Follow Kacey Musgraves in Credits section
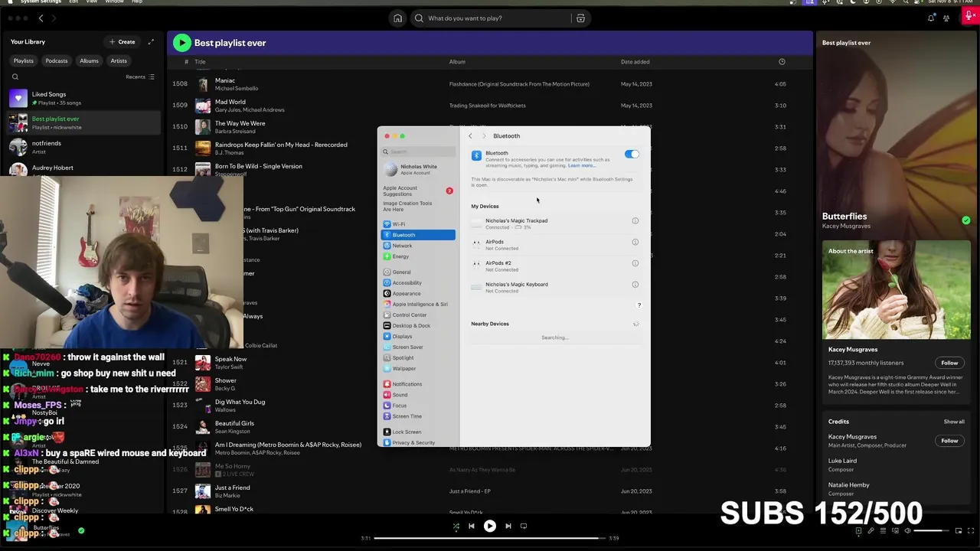This screenshot has height=551, width=980. (949, 441)
